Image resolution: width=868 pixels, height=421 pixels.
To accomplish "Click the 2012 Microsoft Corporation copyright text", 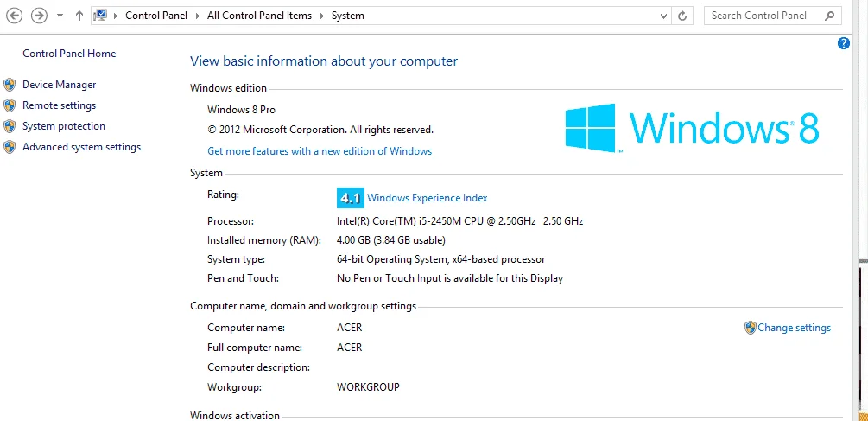I will tap(320, 130).
